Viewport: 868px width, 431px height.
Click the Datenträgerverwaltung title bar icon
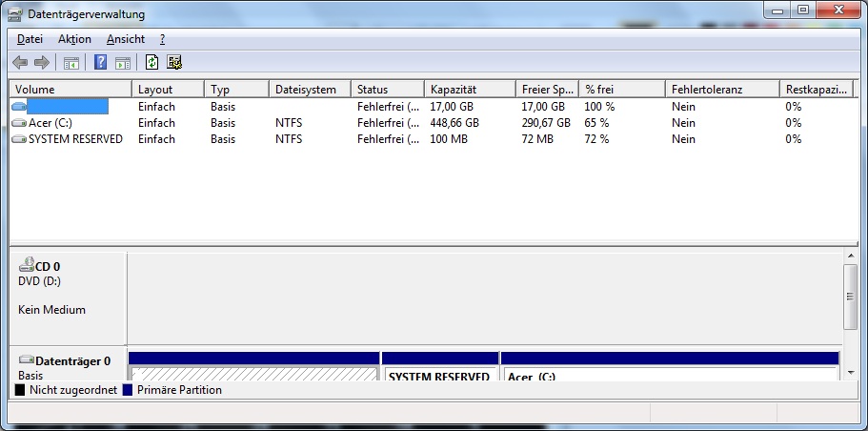(x=15, y=14)
